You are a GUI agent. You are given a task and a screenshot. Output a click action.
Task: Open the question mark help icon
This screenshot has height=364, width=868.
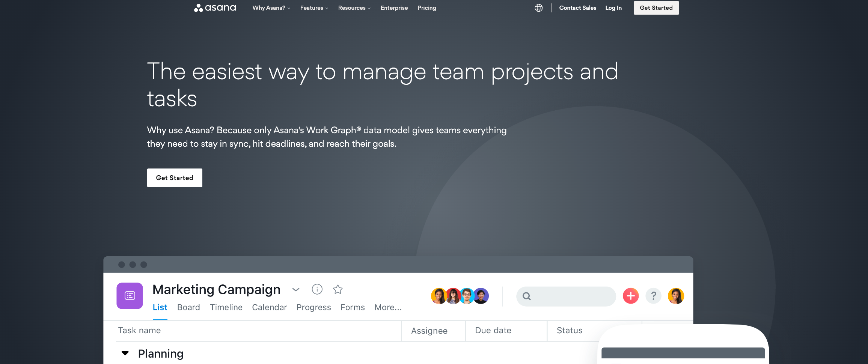click(653, 296)
